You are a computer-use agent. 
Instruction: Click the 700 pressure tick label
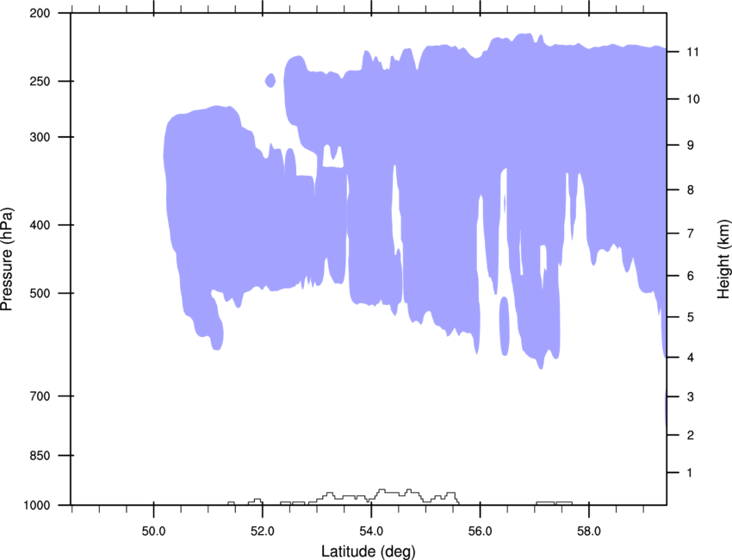coord(40,396)
